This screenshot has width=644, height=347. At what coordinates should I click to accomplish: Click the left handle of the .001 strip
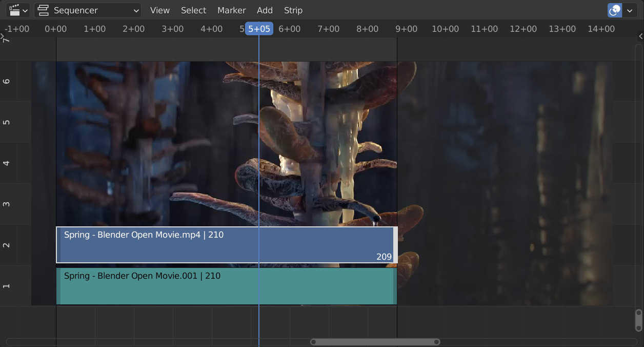58,286
